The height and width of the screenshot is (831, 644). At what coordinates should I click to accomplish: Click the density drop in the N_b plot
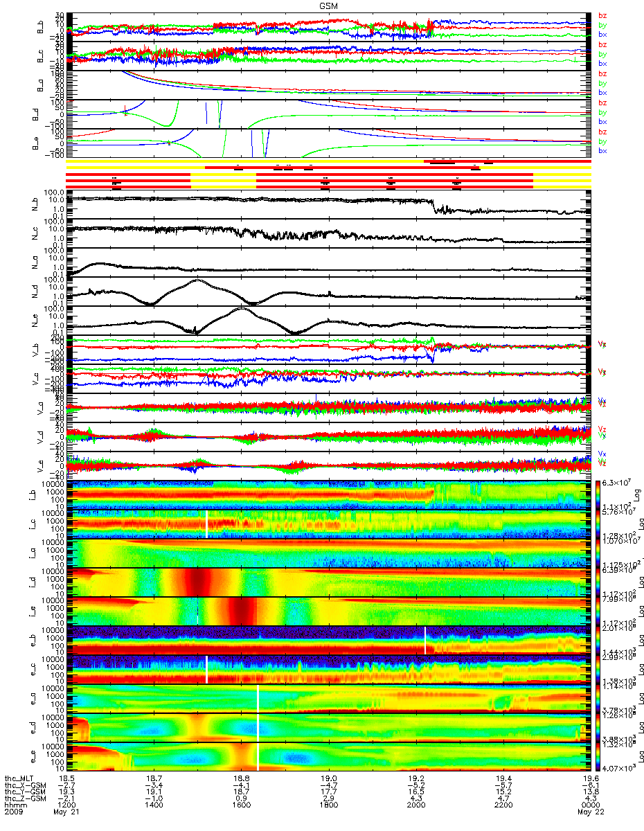[x=435, y=205]
